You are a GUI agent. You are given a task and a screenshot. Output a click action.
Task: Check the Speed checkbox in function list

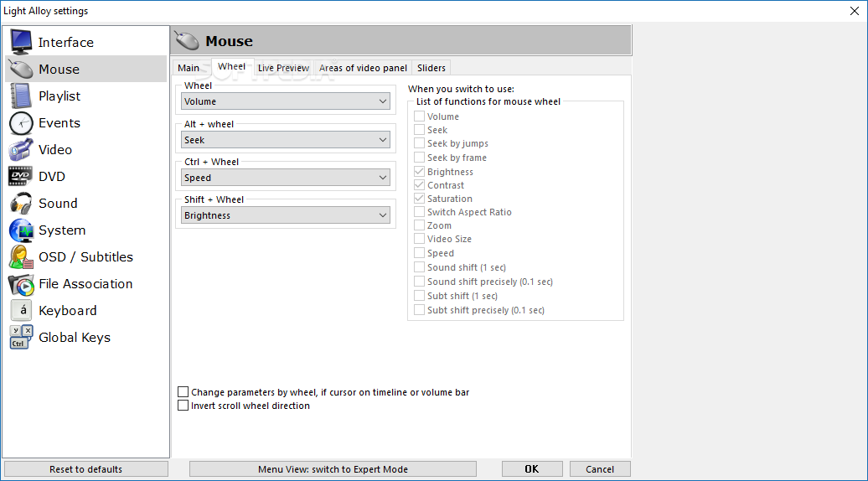tap(419, 253)
